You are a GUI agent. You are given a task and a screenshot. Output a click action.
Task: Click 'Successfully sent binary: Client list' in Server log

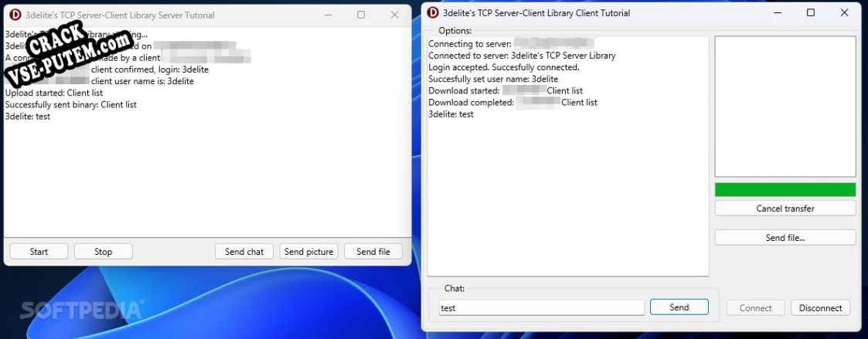tap(71, 104)
